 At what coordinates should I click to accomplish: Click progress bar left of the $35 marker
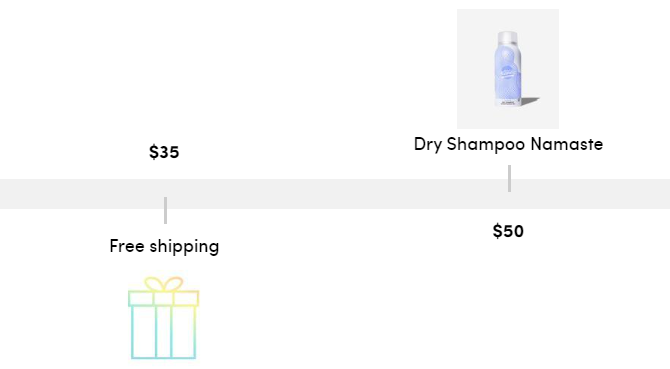click(x=82, y=194)
